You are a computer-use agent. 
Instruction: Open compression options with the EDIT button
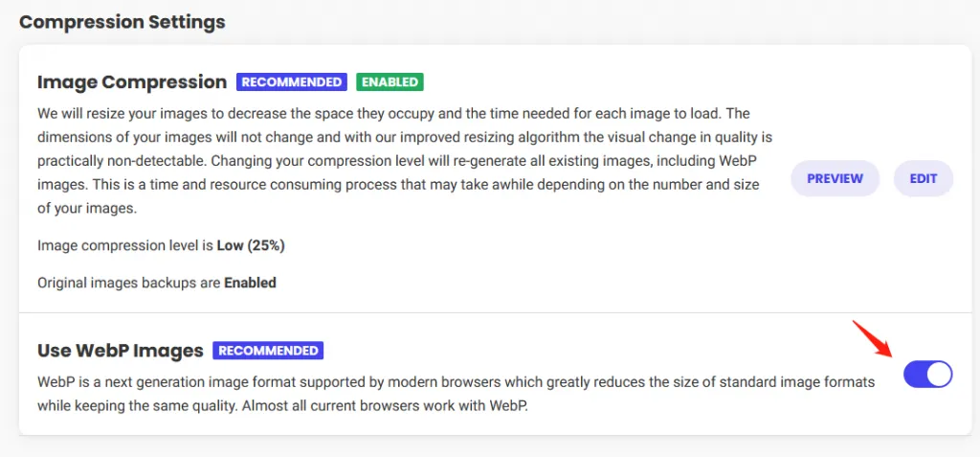click(x=923, y=178)
